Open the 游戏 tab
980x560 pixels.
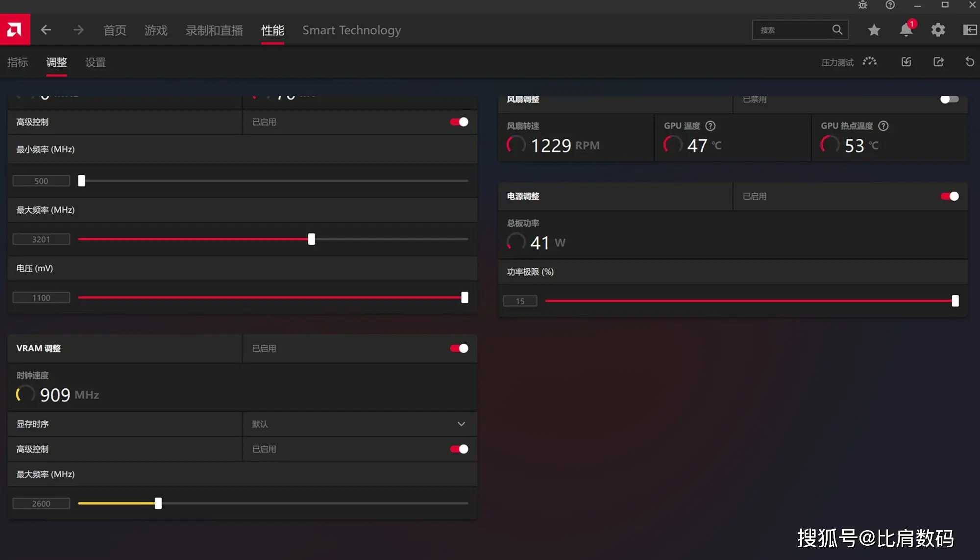coord(156,30)
